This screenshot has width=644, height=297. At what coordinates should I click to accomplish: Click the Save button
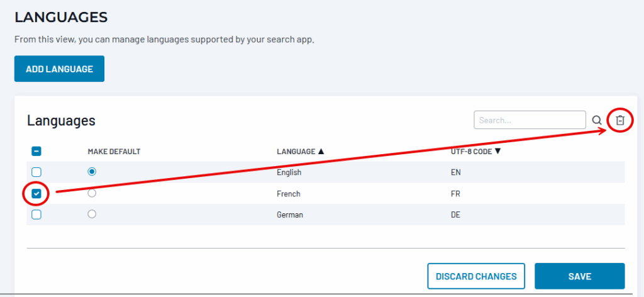[x=579, y=276]
